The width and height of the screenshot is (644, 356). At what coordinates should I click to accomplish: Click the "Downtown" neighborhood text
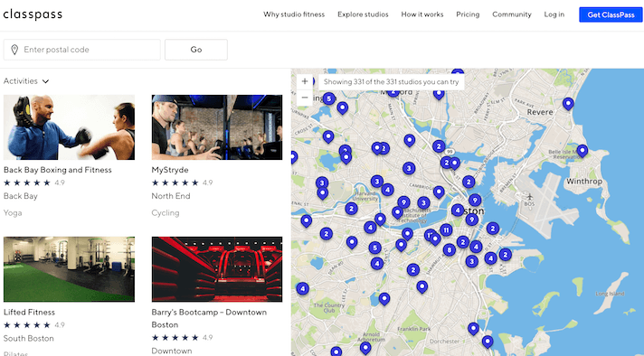tap(172, 351)
